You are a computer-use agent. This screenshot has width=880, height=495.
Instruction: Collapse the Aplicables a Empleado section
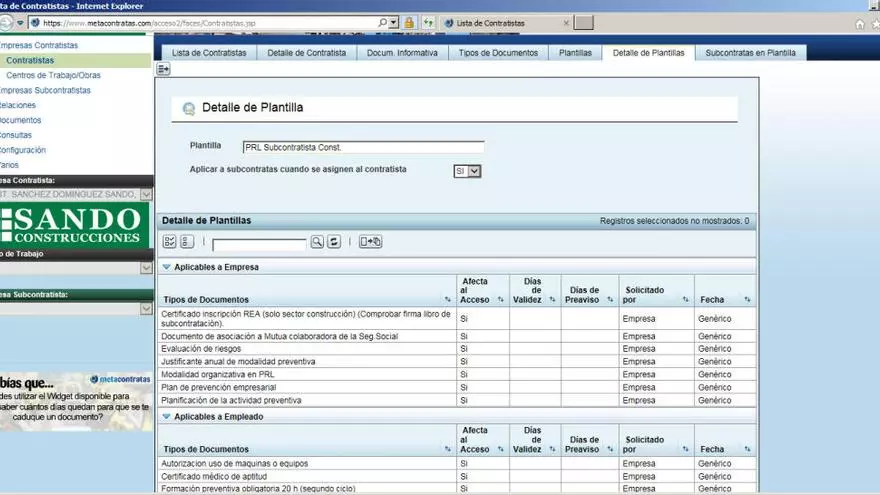(166, 417)
